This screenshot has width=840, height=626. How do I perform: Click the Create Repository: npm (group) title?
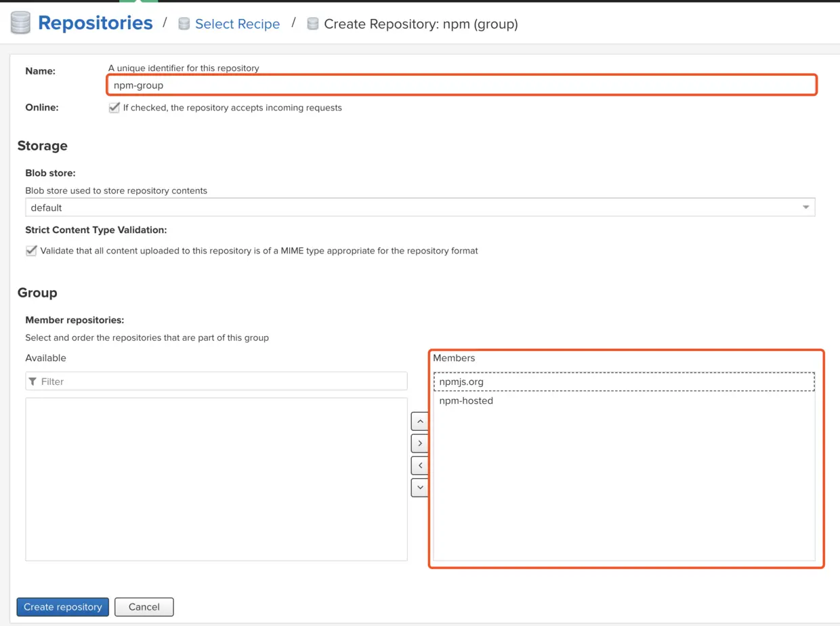tap(421, 24)
